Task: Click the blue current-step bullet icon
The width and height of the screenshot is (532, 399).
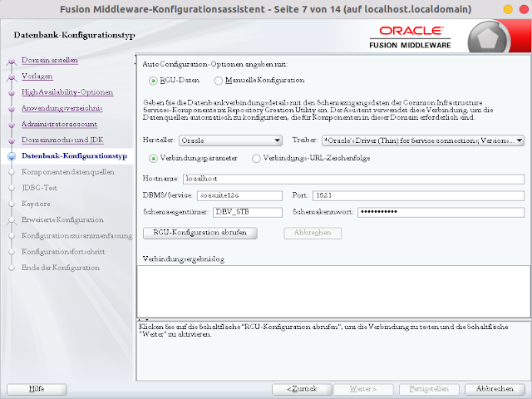Action: tap(12, 156)
